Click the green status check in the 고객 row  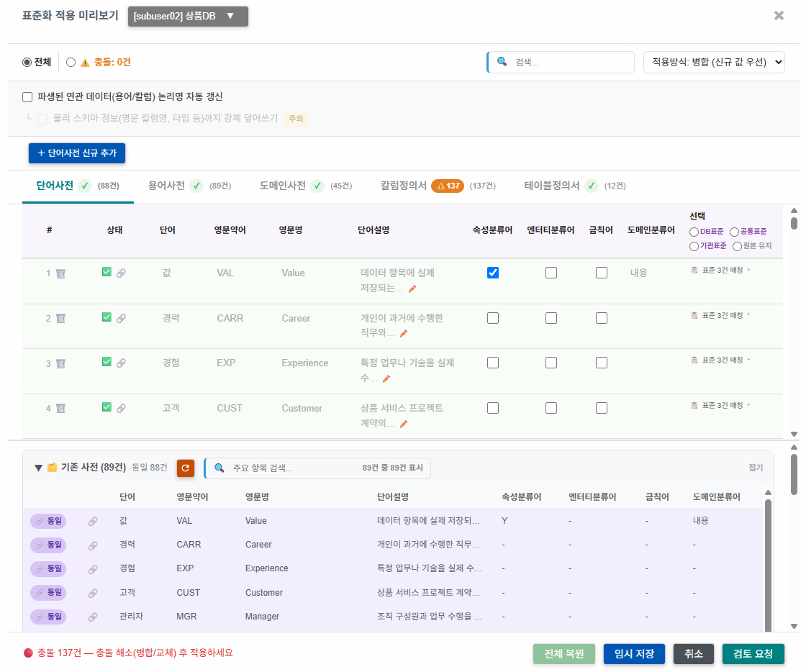[107, 407]
